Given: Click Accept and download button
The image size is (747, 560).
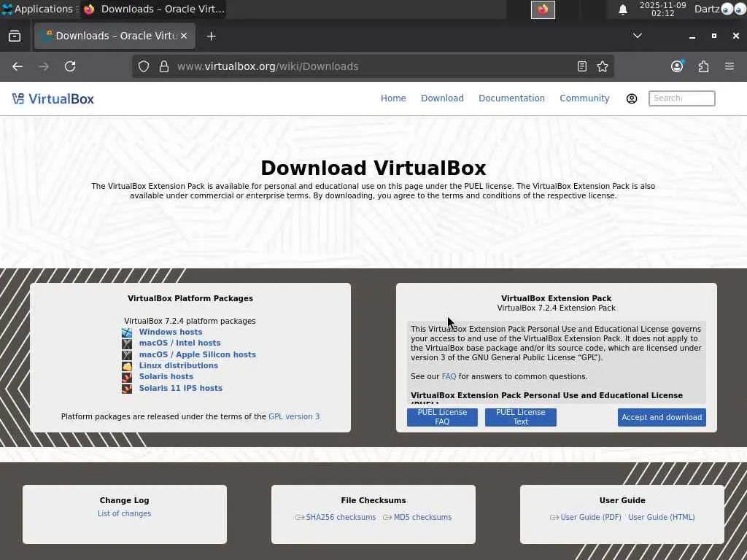Looking at the screenshot, I should pyautogui.click(x=662, y=417).
